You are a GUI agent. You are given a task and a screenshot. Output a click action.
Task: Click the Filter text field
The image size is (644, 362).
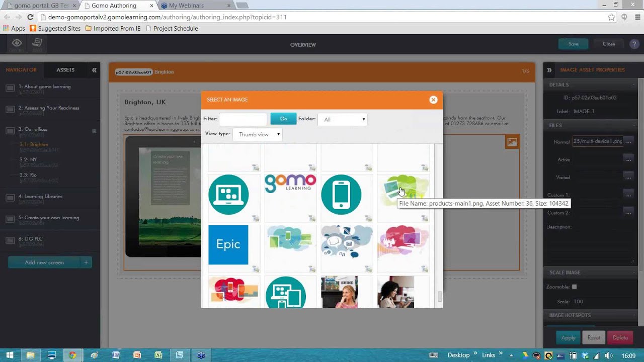coord(243,119)
